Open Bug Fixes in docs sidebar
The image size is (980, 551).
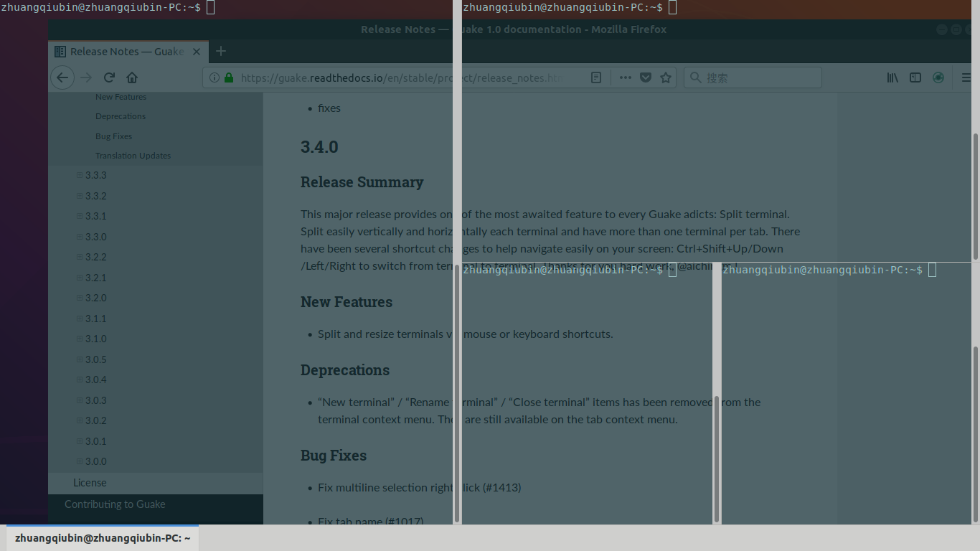113,136
